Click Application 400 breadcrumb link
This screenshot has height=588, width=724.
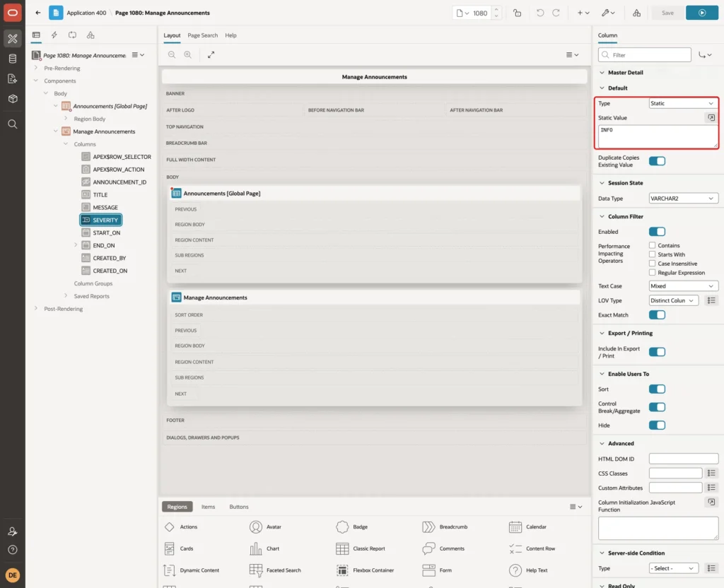pyautogui.click(x=86, y=13)
